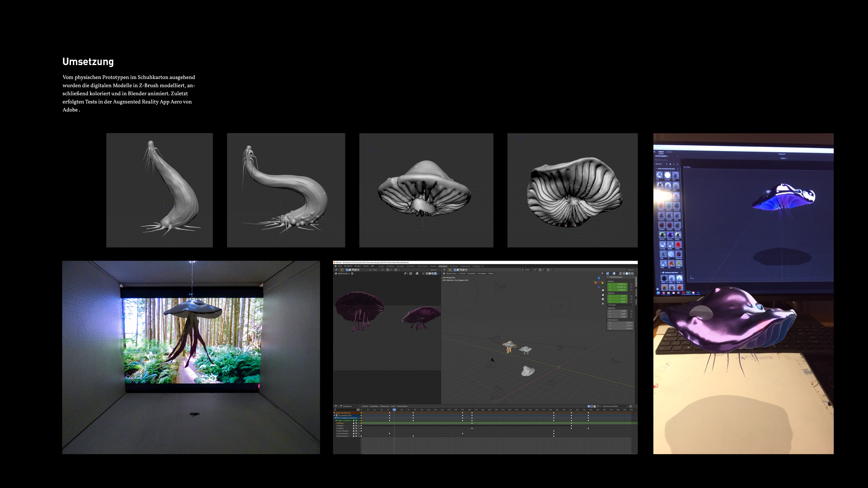Image resolution: width=868 pixels, height=488 pixels.
Task: Toggle the lock next to Position X
Action: pyautogui.click(x=632, y=284)
